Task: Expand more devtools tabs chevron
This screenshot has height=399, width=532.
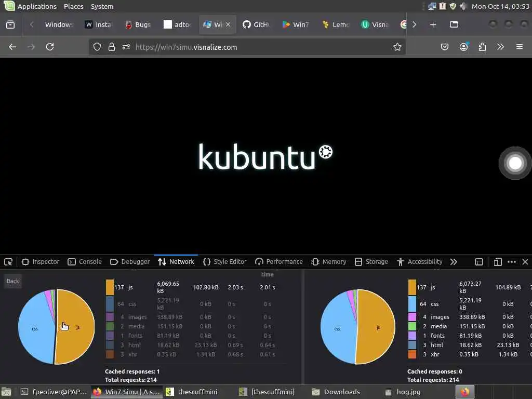Action: tap(454, 262)
